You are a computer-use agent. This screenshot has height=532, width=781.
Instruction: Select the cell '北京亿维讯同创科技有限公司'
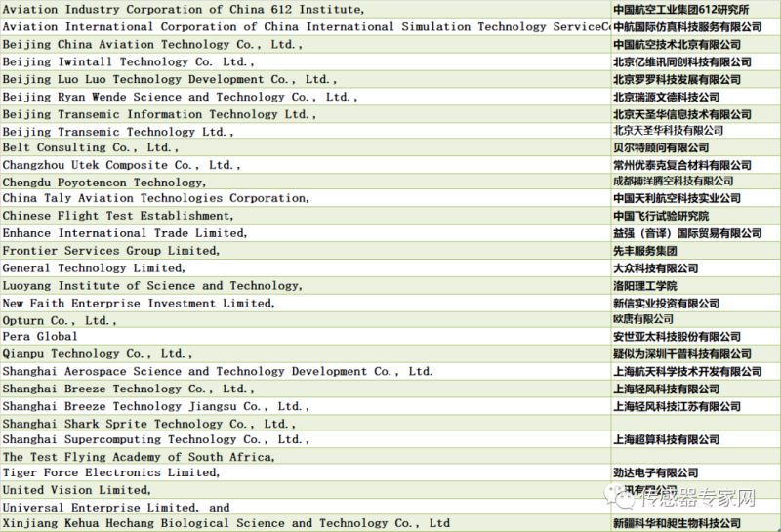[694, 61]
